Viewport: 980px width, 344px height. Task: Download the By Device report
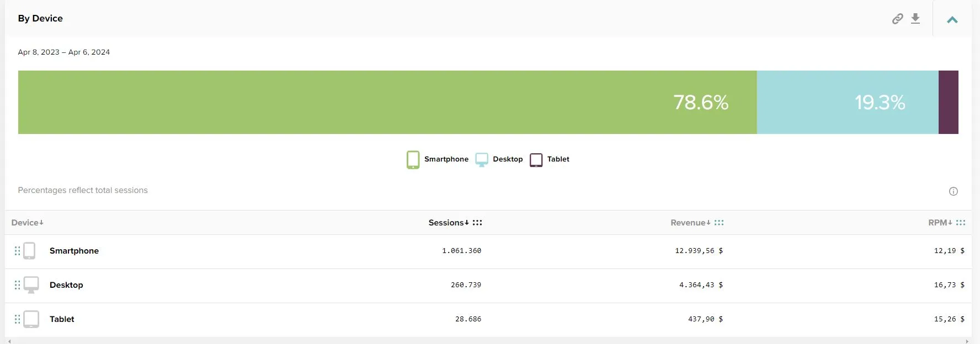(x=915, y=19)
